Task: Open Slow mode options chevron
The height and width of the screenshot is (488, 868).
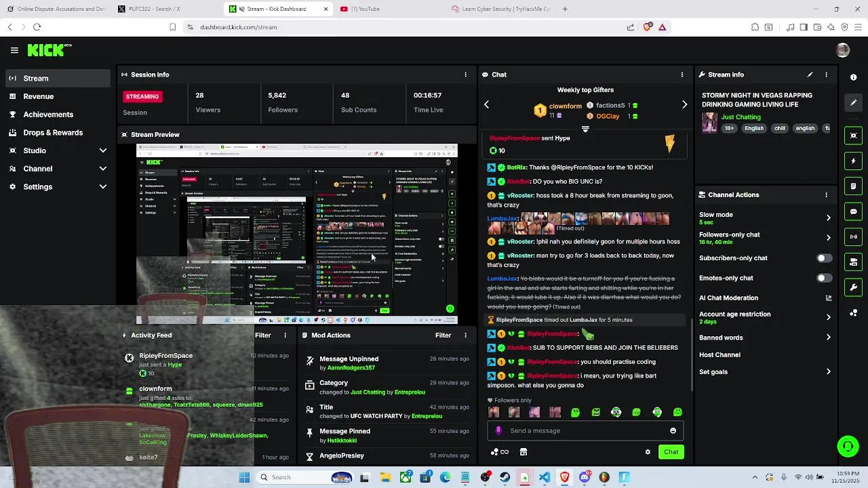Action: (828, 218)
